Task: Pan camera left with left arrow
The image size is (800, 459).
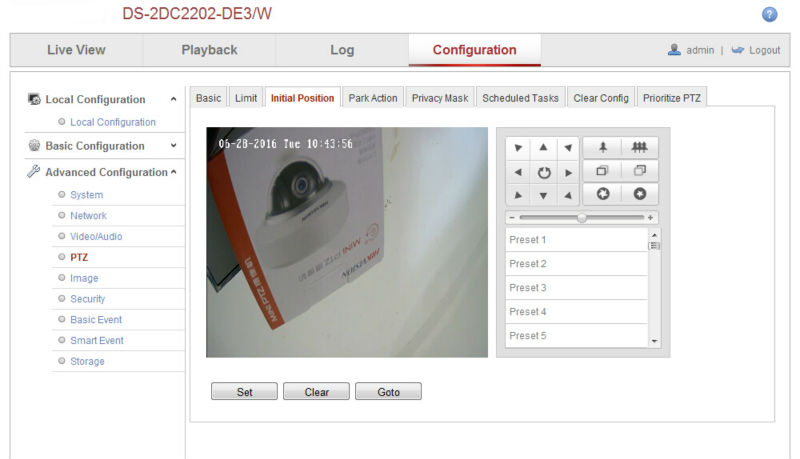Action: (x=518, y=172)
